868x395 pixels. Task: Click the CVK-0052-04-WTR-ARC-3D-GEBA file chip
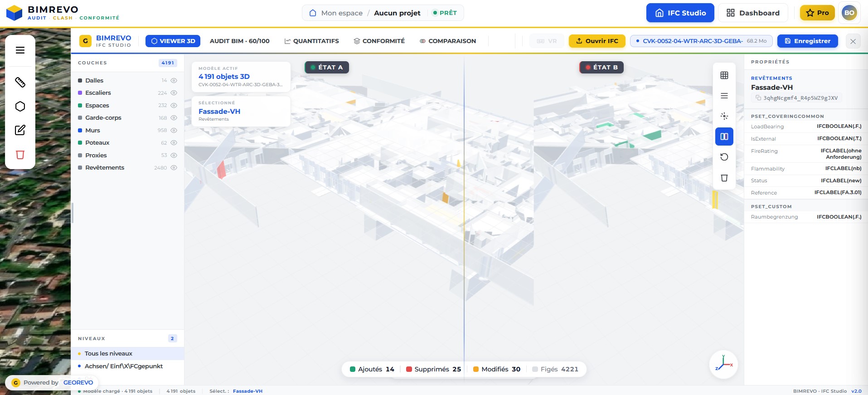coord(701,41)
